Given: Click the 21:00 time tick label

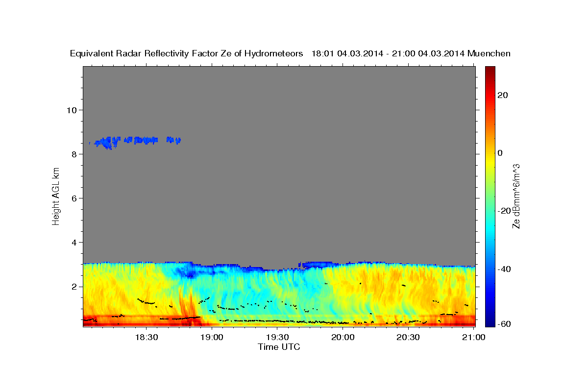Looking at the screenshot, I should (x=473, y=337).
